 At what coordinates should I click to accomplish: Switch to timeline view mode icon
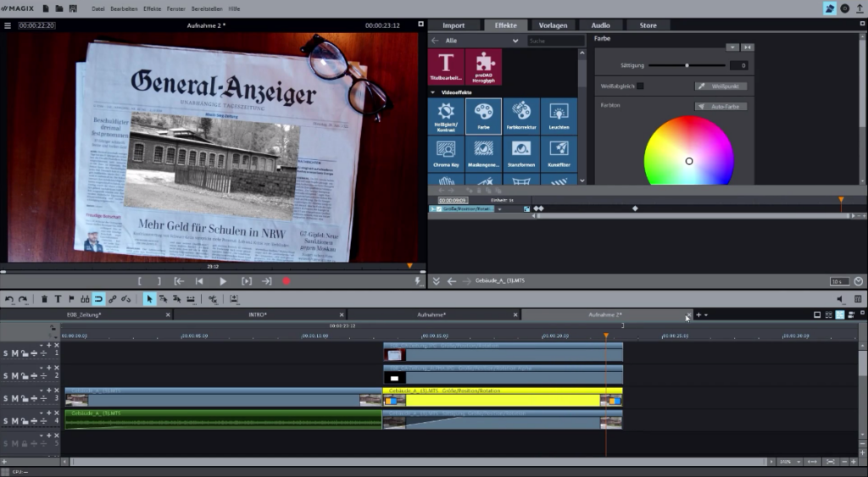pos(840,314)
